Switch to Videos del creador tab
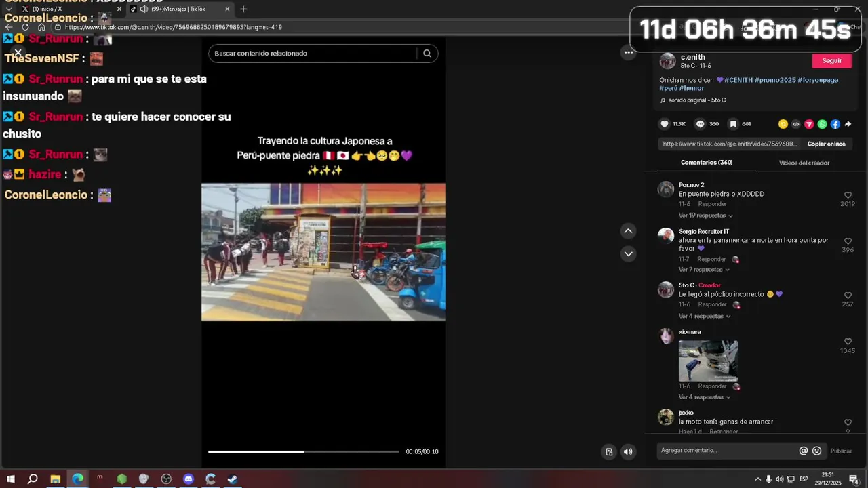Viewport: 868px width, 488px height. 804,163
